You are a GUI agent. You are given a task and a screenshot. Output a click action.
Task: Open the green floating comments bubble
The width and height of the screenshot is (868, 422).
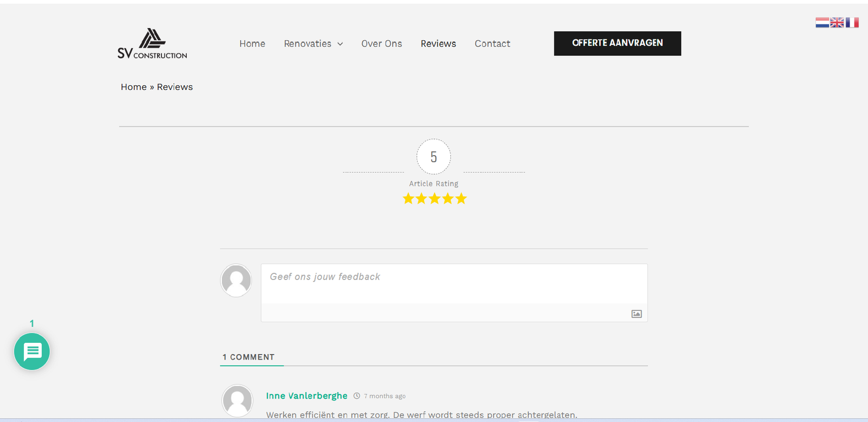point(32,351)
